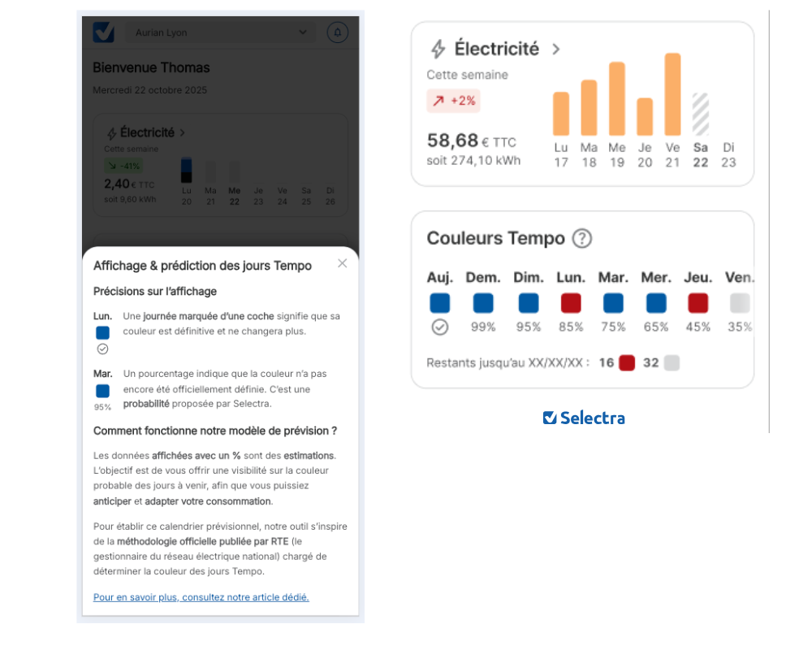Click the checkmark circle under Auj.
This screenshot has width=812, height=650.
440,327
